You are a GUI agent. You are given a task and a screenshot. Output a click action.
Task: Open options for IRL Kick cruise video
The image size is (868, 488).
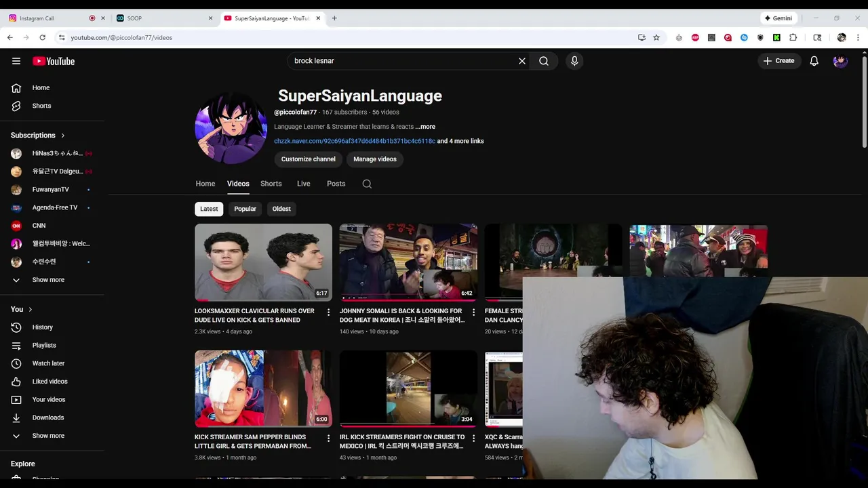click(474, 439)
